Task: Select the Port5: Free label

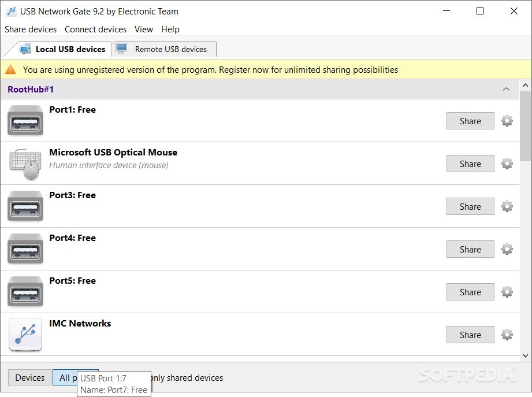Action: (73, 281)
